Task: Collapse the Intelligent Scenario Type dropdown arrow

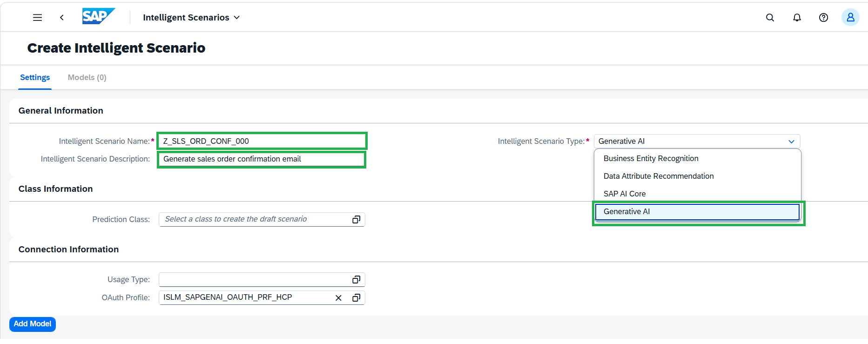Action: (x=791, y=142)
